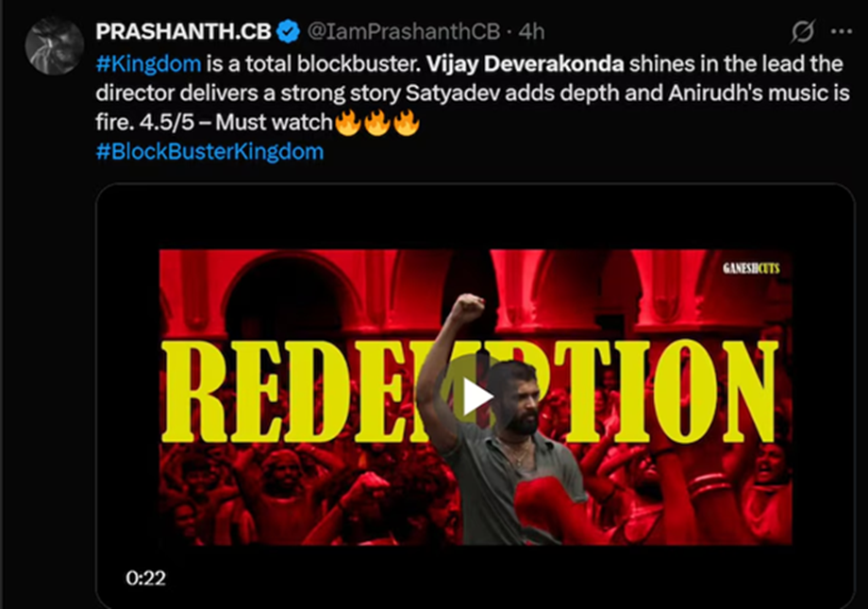Screen dimensions: 868x609
Task: Open the three-dot More options menu
Action: pyautogui.click(x=842, y=31)
